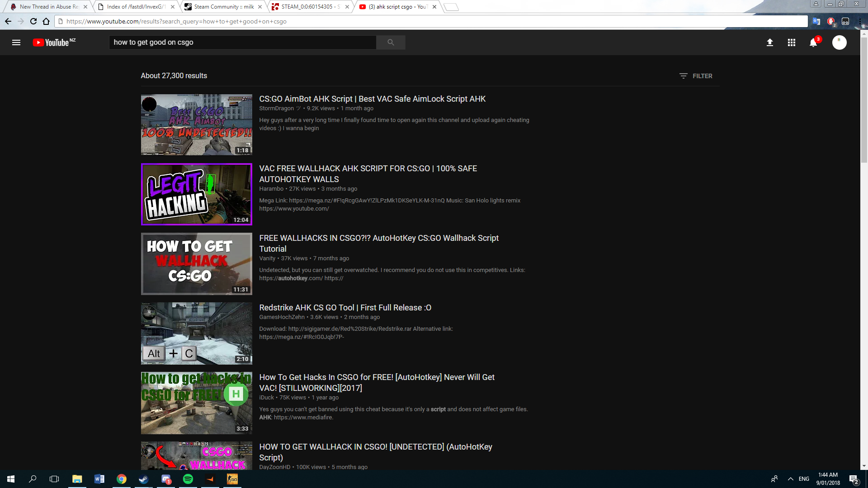This screenshot has width=868, height=488.
Task: Click the YouTube NZ logo
Action: coord(54,42)
